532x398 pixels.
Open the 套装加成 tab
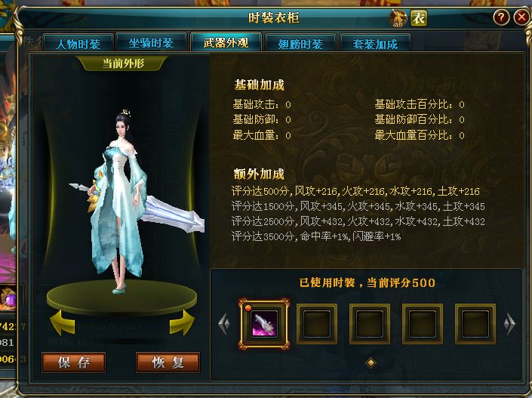375,43
